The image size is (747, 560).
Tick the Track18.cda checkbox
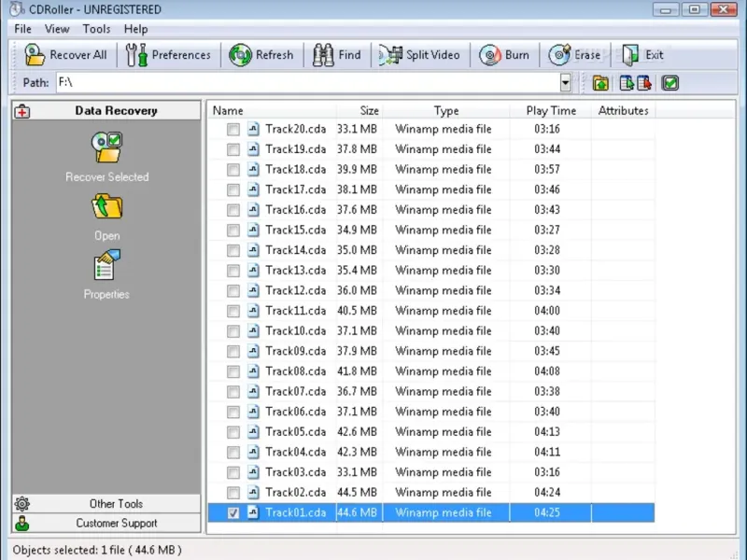click(x=233, y=170)
